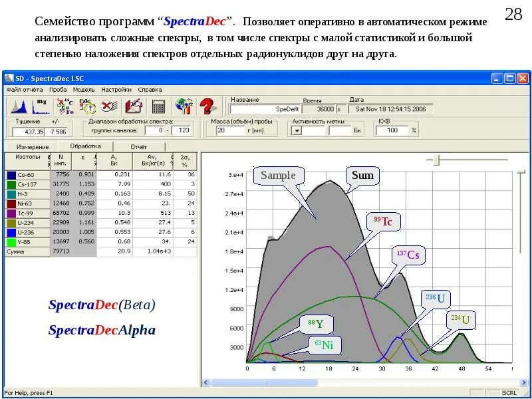Click the SpectraDec title bar app icon
The height and width of the screenshot is (399, 532).
[x=9, y=78]
